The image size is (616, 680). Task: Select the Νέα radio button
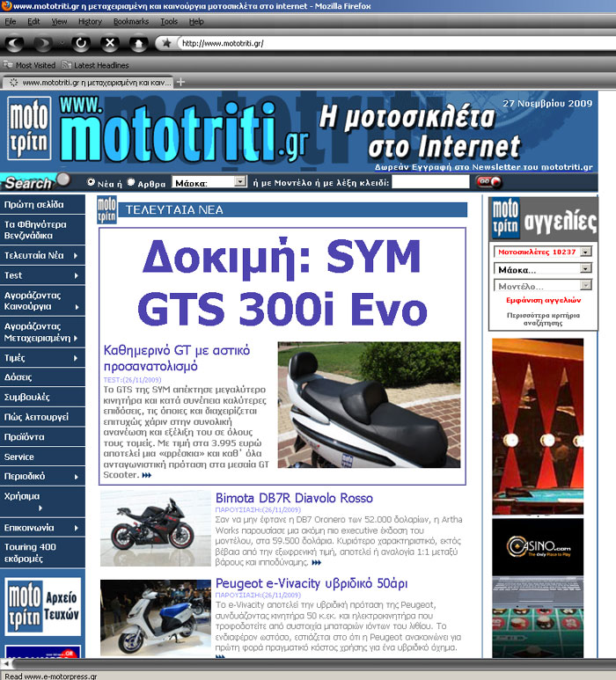(92, 182)
